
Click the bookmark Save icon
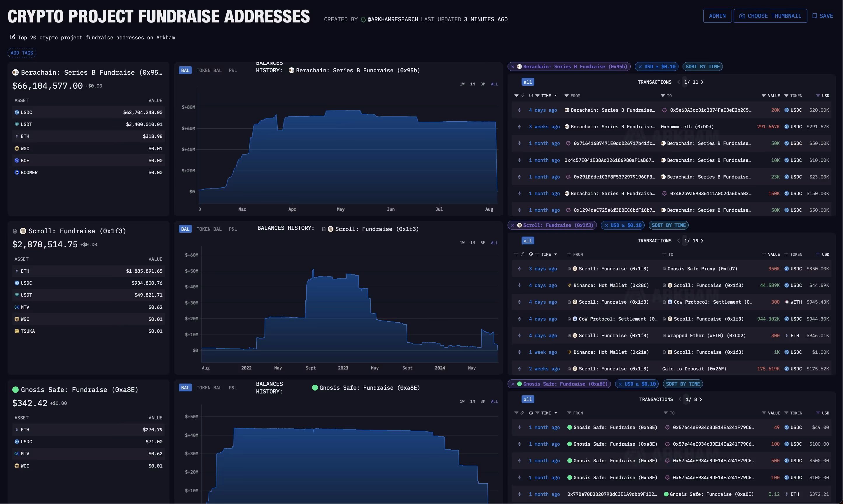point(814,16)
